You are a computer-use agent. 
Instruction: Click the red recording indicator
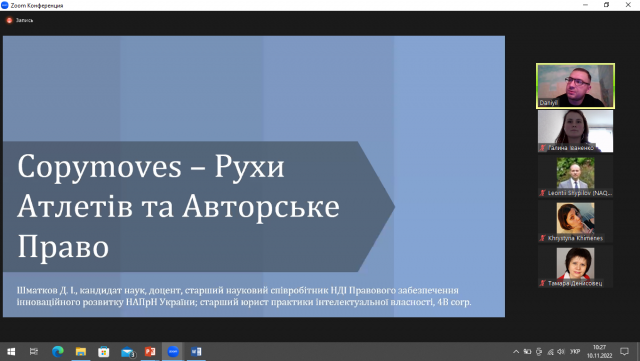(x=9, y=20)
